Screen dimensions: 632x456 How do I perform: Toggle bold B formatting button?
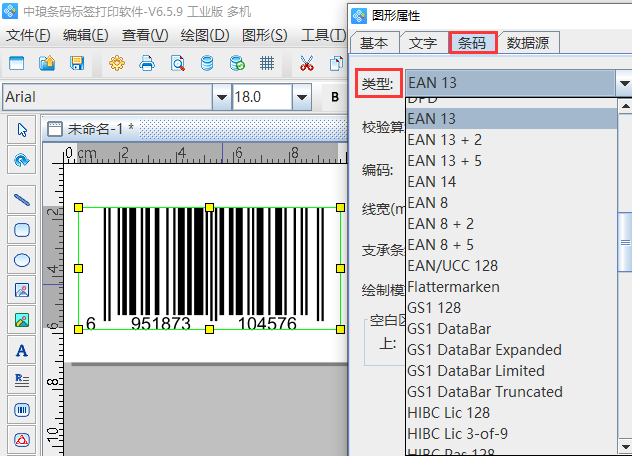point(335,97)
